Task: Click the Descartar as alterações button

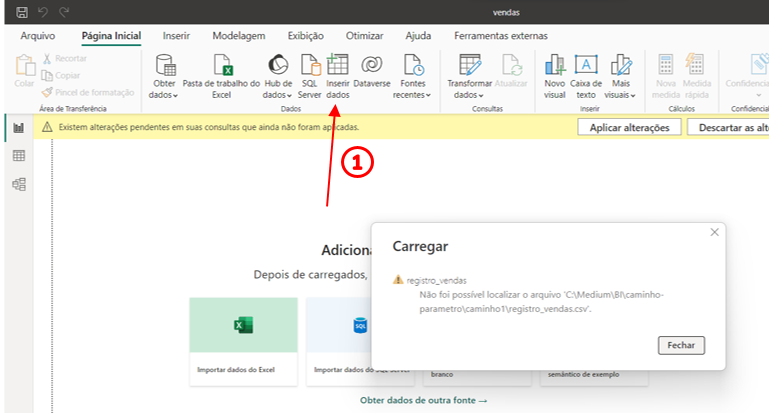Action: pyautogui.click(x=728, y=128)
